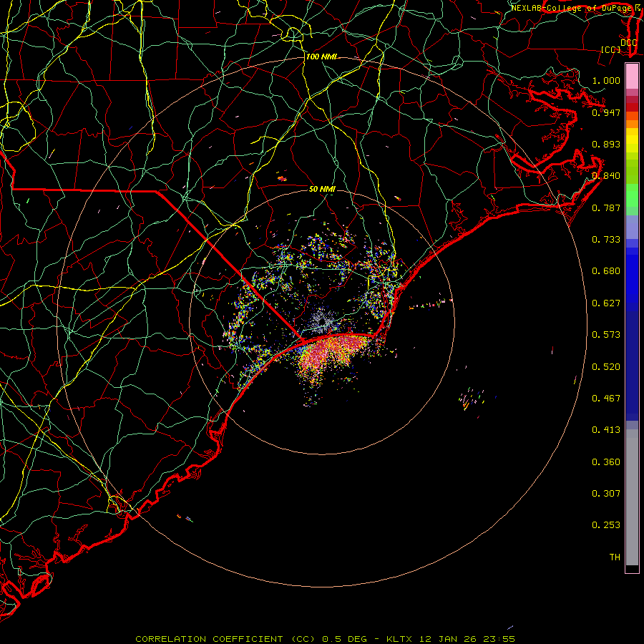Viewport: 644px width, 644px height.
Task: Click the 0.520 legend value
Action: (606, 367)
